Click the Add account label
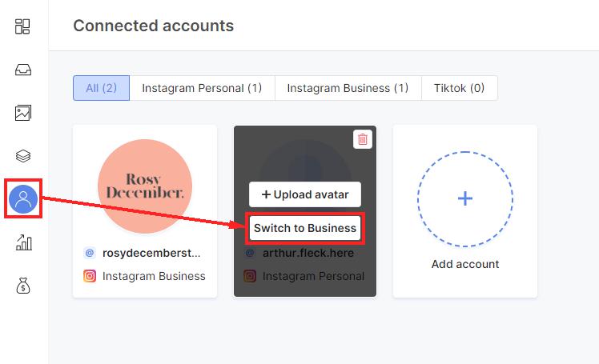This screenshot has width=599, height=364. (x=465, y=264)
